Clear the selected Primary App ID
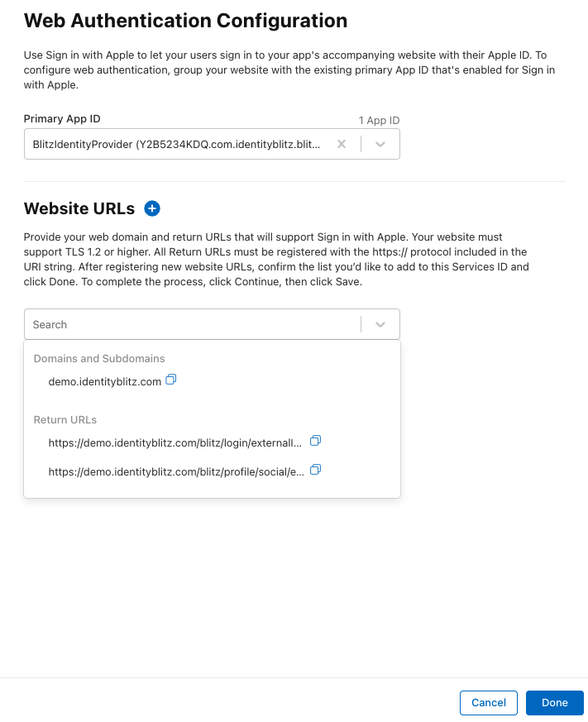 pyautogui.click(x=342, y=144)
